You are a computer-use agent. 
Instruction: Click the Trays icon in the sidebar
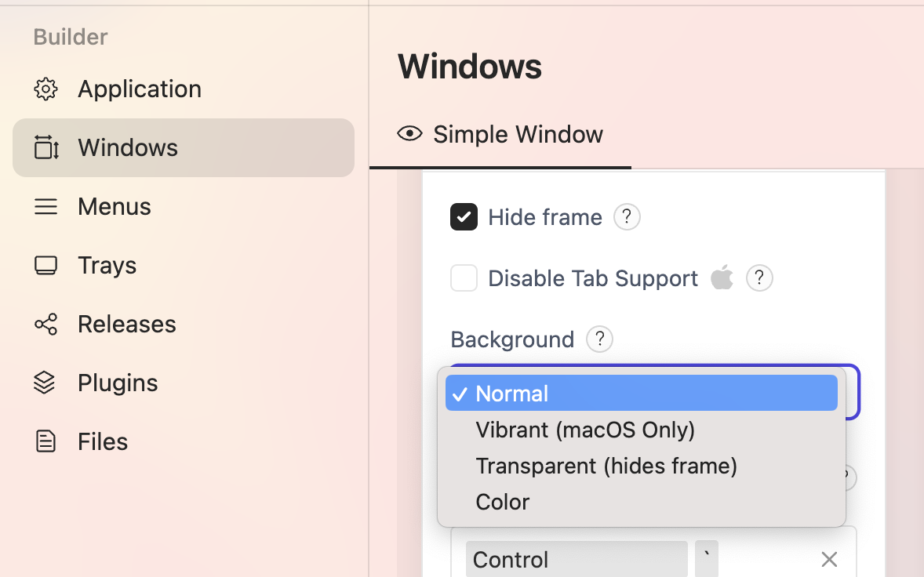(x=46, y=265)
